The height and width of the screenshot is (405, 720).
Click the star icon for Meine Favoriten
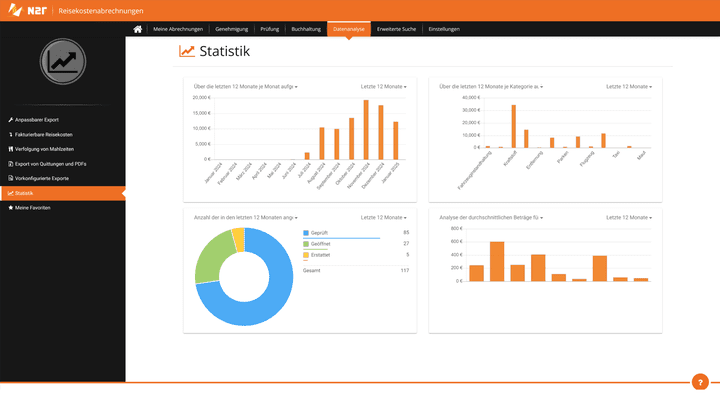click(10, 207)
